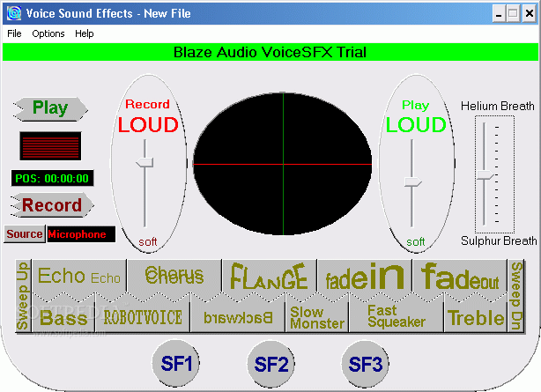The image size is (541, 392).
Task: Click the Helium Breath pitch slider handle
Action: 485,175
